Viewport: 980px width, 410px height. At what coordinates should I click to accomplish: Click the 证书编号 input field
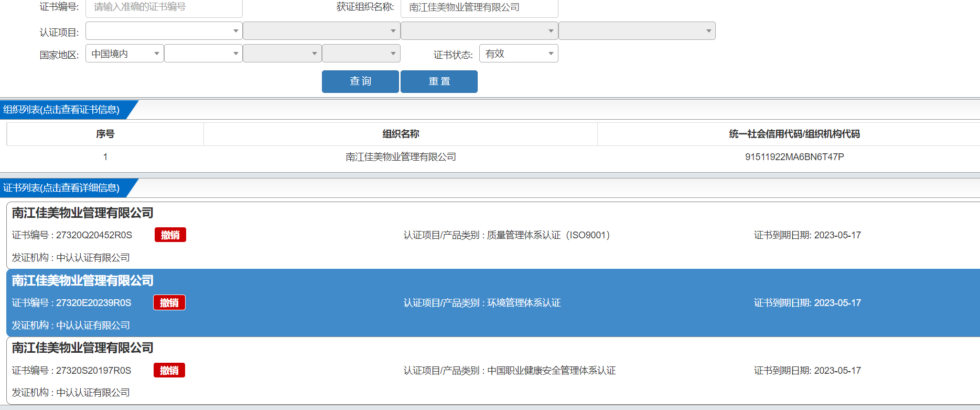coord(164,8)
